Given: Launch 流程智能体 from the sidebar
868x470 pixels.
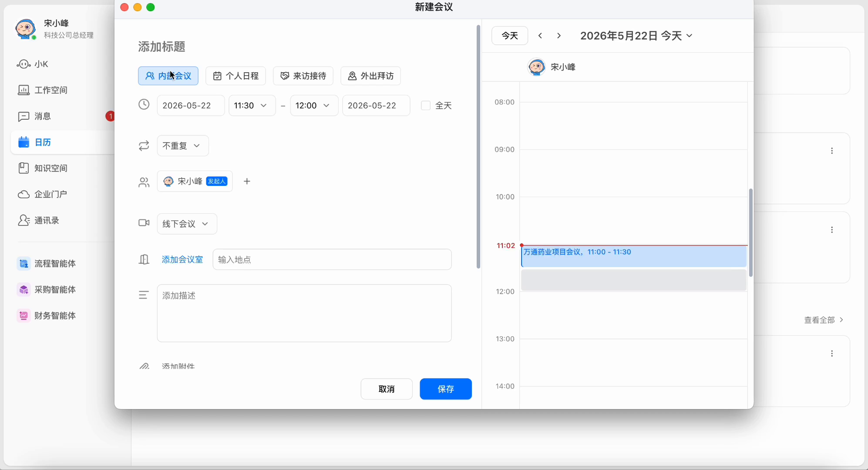Looking at the screenshot, I should tap(46, 264).
